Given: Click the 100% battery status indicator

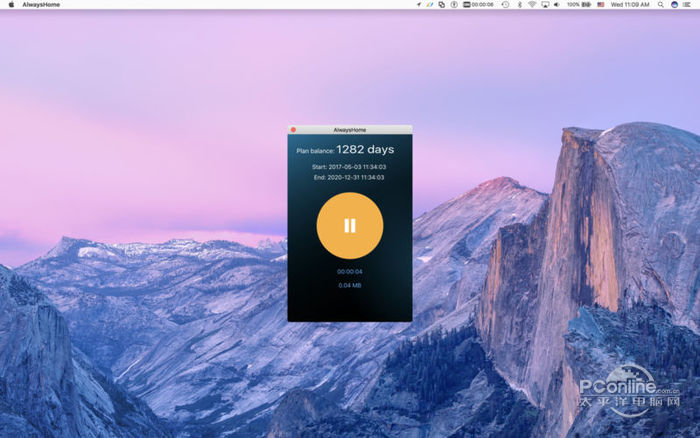Looking at the screenshot, I should (x=579, y=4).
